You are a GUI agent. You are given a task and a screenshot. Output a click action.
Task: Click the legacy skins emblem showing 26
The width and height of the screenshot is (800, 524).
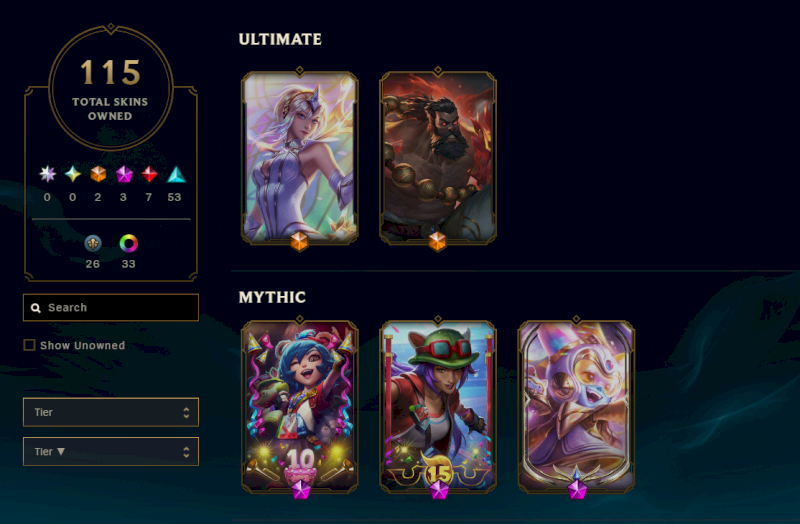[93, 243]
